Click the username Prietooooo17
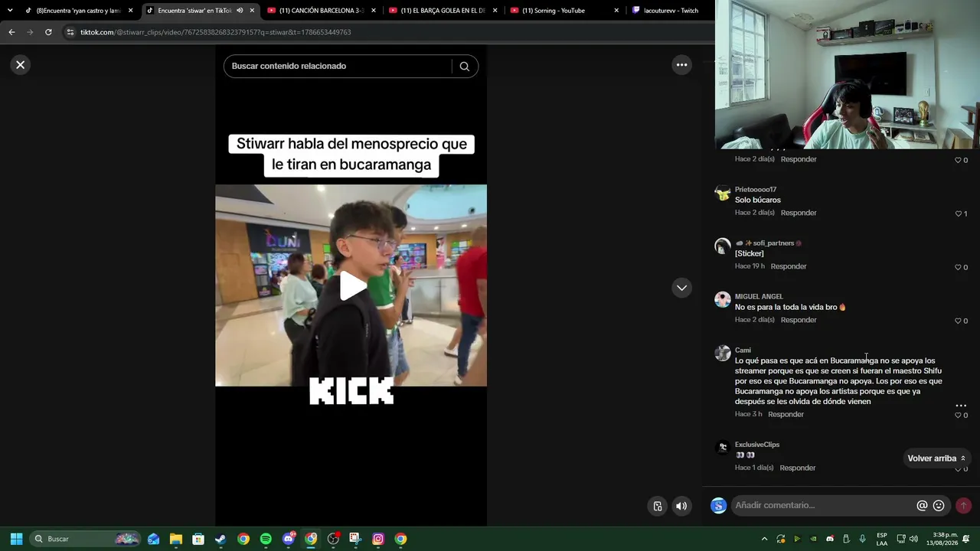The width and height of the screenshot is (980, 551). click(756, 190)
